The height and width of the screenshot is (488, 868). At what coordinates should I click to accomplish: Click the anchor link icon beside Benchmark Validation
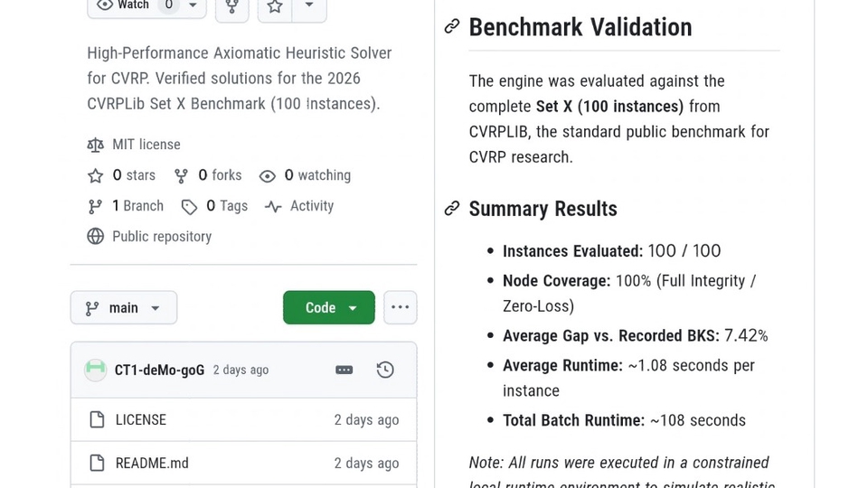452,27
